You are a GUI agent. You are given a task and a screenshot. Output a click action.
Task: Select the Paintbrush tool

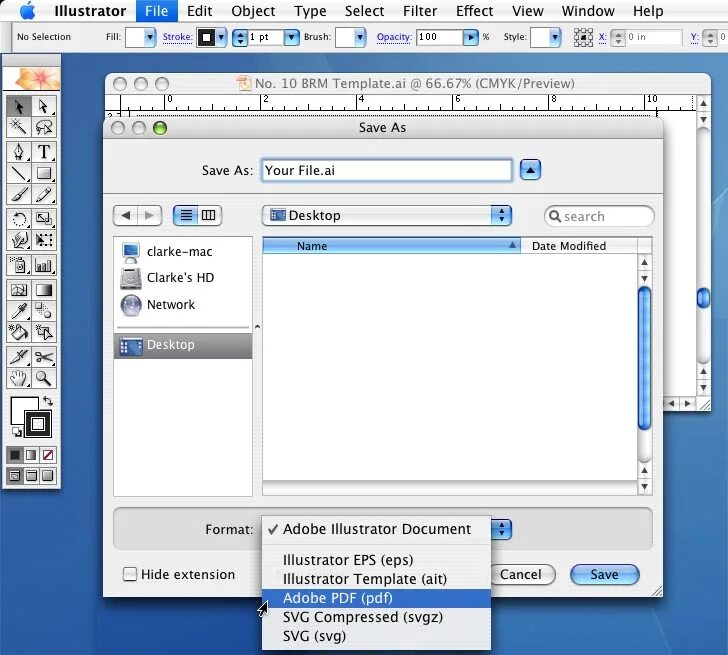click(19, 194)
